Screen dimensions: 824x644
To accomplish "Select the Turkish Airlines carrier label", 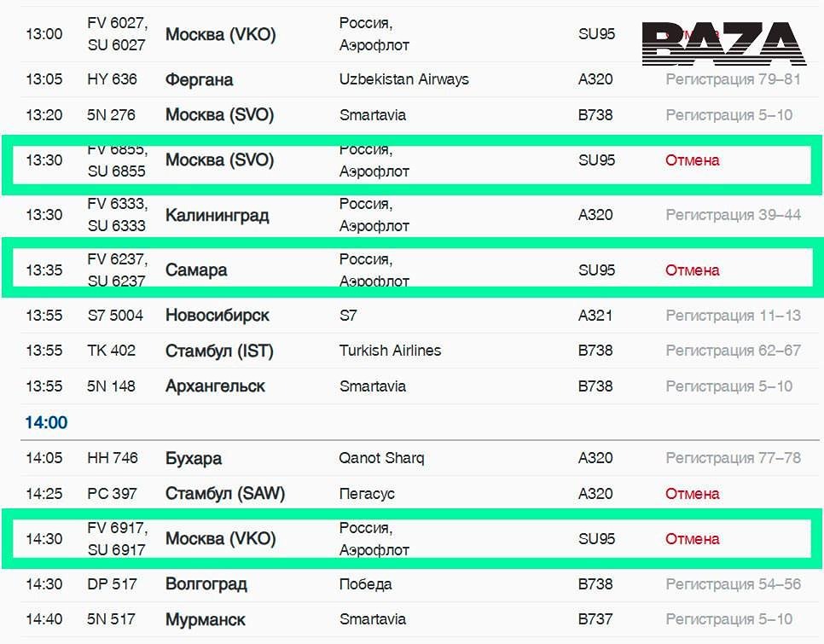I will pos(390,351).
